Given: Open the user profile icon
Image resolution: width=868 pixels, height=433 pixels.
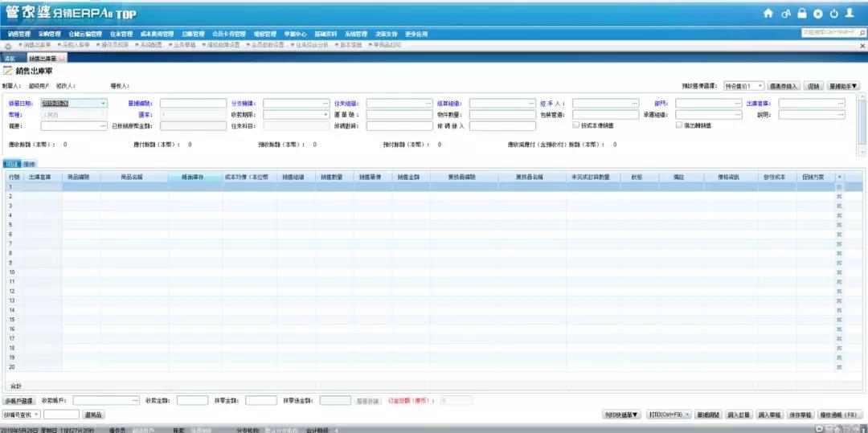Looking at the screenshot, I should (x=850, y=14).
